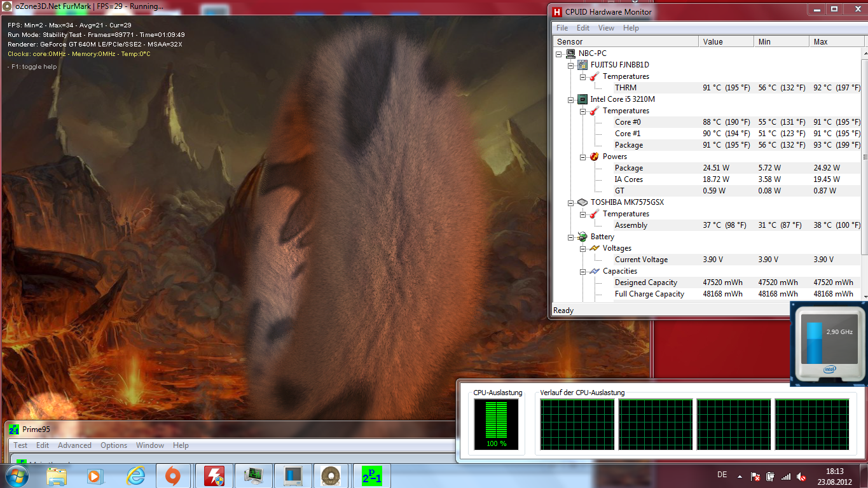Select the Intel Core i5 3210M chip icon
Image resolution: width=868 pixels, height=488 pixels.
pyautogui.click(x=582, y=99)
